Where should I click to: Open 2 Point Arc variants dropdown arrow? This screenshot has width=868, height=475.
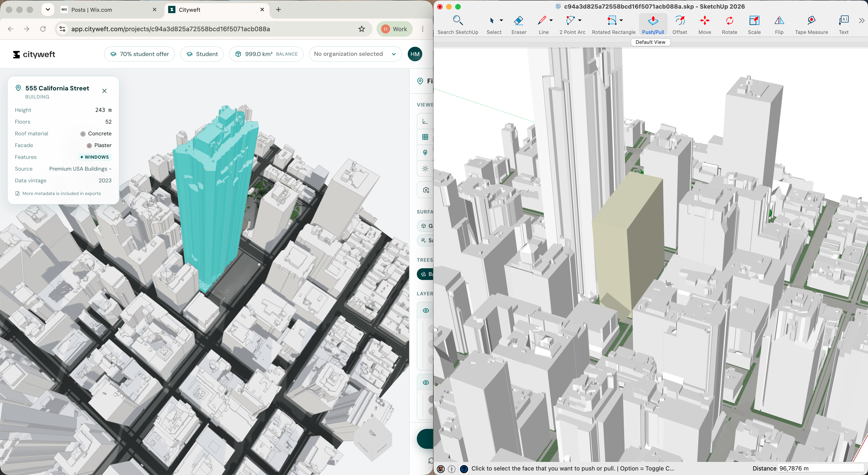click(580, 21)
